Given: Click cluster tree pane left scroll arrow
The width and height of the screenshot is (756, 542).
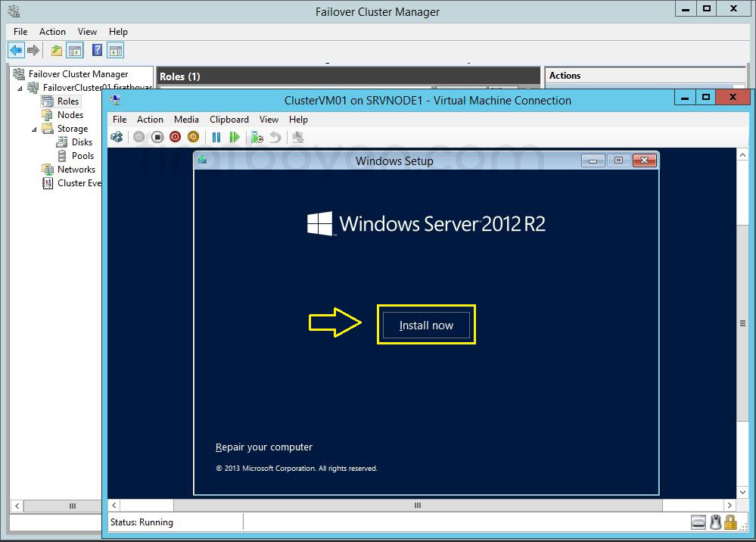Looking at the screenshot, I should [x=17, y=506].
